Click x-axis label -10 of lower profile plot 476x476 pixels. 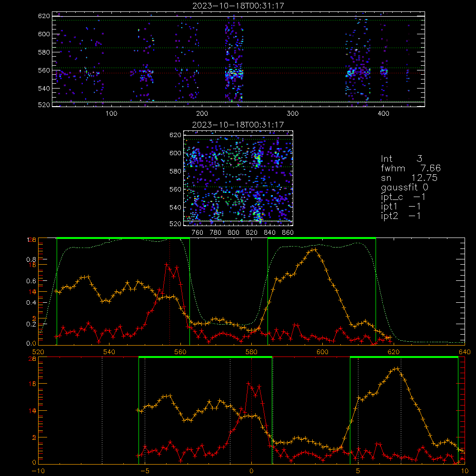coord(38,471)
